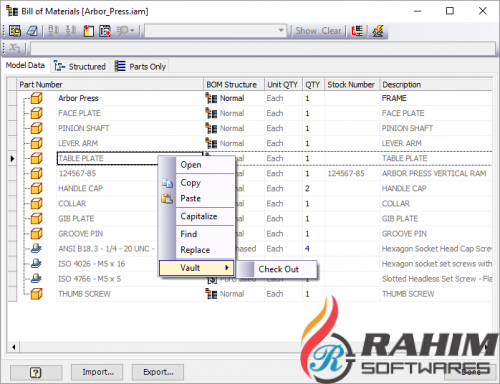500x384 pixels.
Task: Click the help question mark button
Action: coord(36,372)
